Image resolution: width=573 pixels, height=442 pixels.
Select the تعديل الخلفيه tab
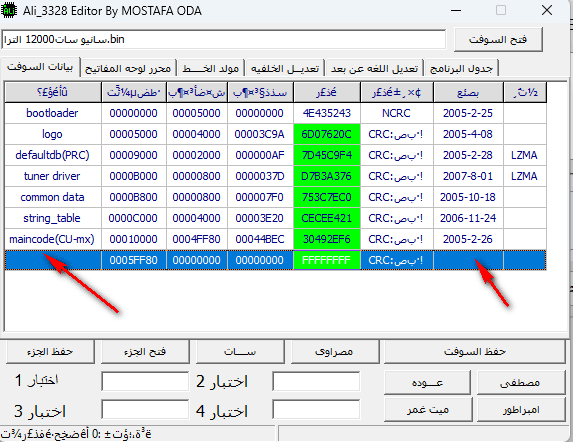285,68
